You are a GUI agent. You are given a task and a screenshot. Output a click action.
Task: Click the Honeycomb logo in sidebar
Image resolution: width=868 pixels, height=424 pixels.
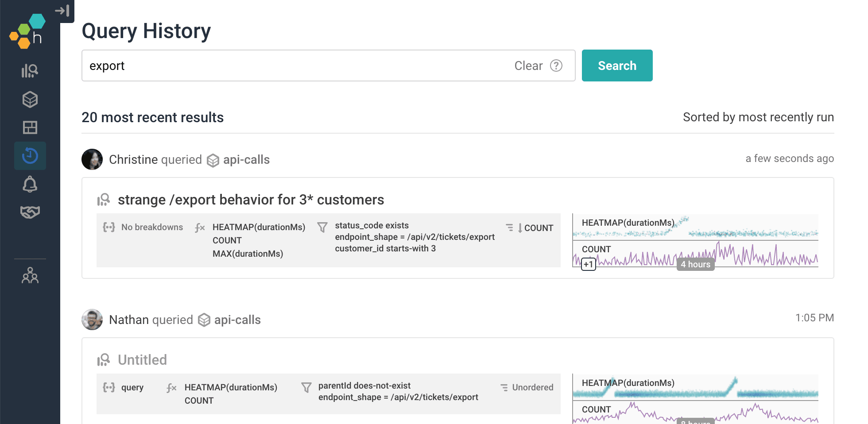pos(27,32)
